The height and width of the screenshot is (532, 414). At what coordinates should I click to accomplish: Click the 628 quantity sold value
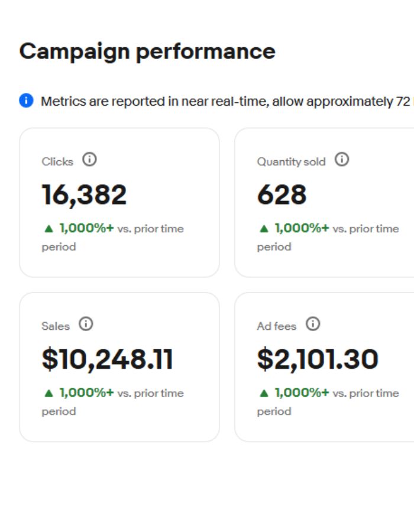282,195
